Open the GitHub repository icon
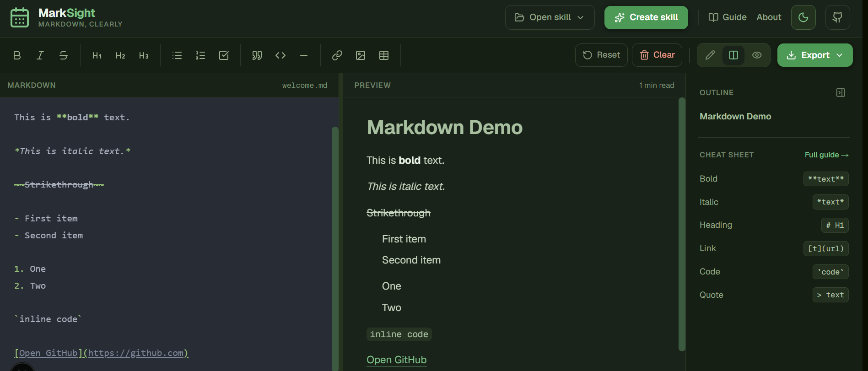 [837, 17]
